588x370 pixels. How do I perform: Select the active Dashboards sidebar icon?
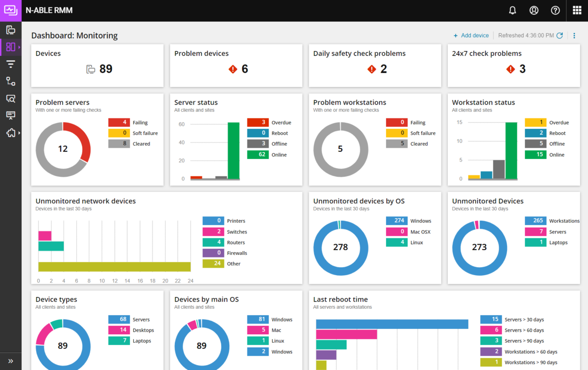(x=10, y=47)
